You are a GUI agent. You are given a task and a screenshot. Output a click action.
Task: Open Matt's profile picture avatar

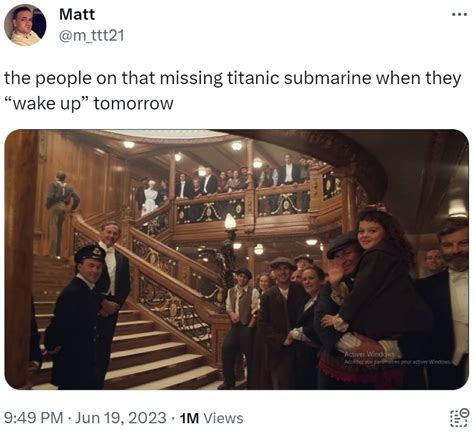(25, 25)
